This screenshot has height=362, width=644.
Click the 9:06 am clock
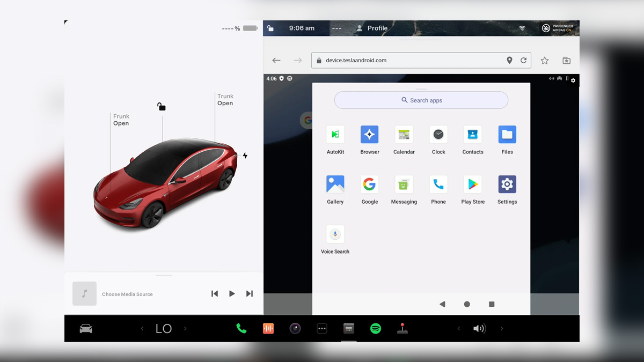[x=302, y=28]
